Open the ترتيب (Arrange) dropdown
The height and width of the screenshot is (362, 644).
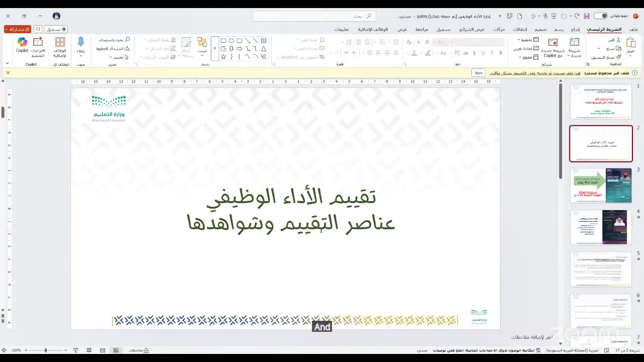(x=202, y=47)
